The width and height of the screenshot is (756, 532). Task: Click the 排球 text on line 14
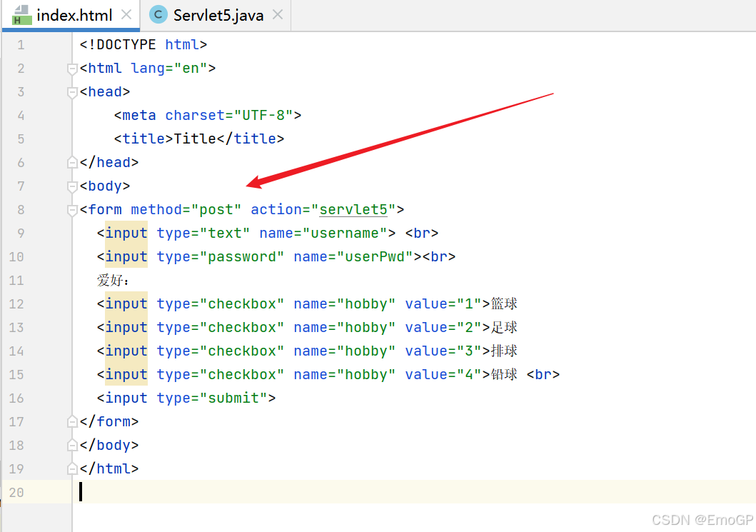coord(504,351)
